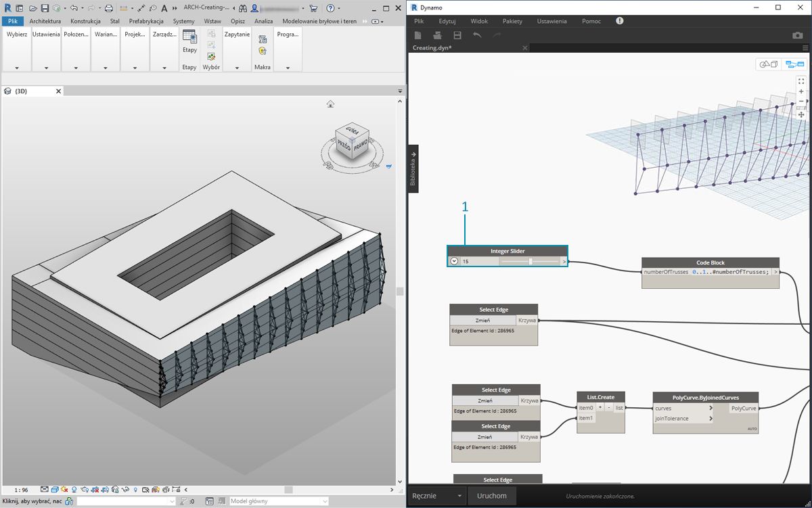Close the {3D} view tab
The width and height of the screenshot is (812, 508).
point(58,91)
